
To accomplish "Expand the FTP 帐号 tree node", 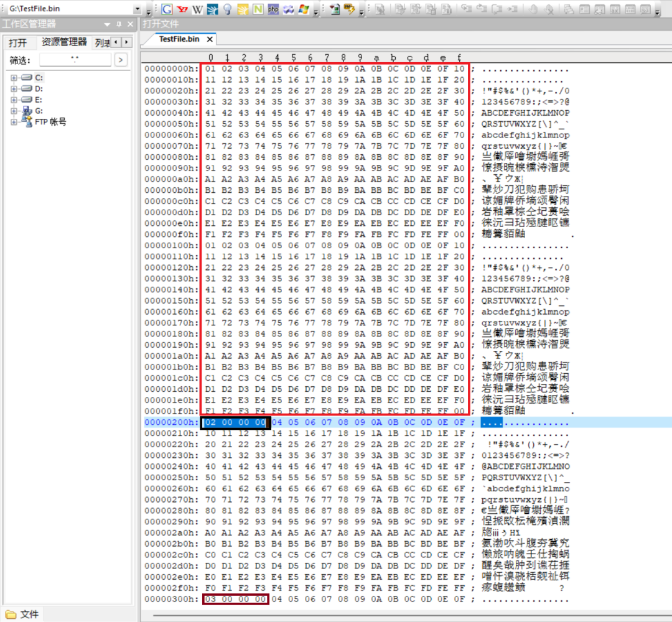I will click(x=14, y=121).
